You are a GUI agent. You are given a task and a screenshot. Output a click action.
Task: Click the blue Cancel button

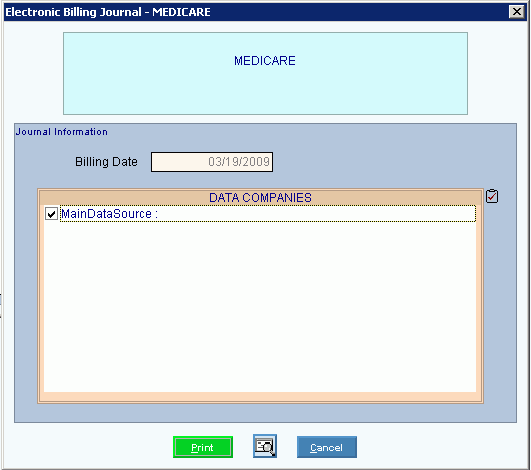point(326,447)
